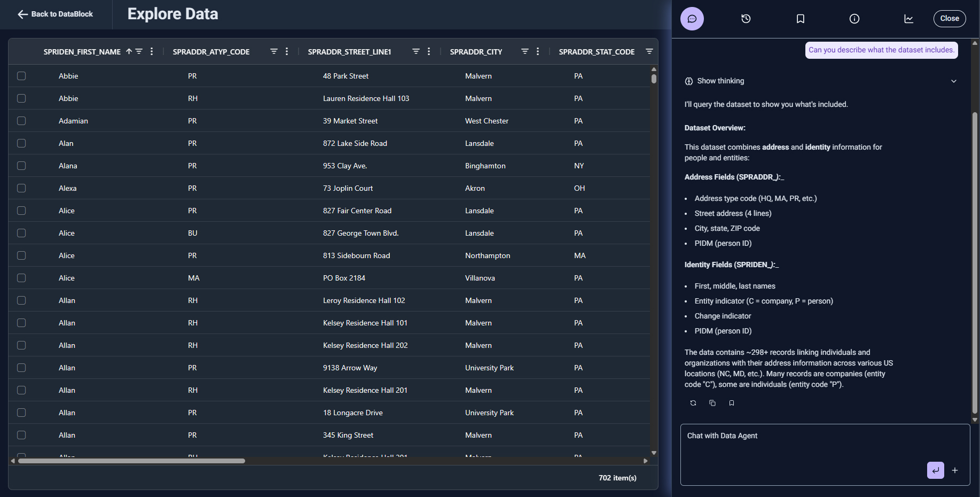Select the chat bubble icon
This screenshot has height=497, width=980.
[692, 19]
